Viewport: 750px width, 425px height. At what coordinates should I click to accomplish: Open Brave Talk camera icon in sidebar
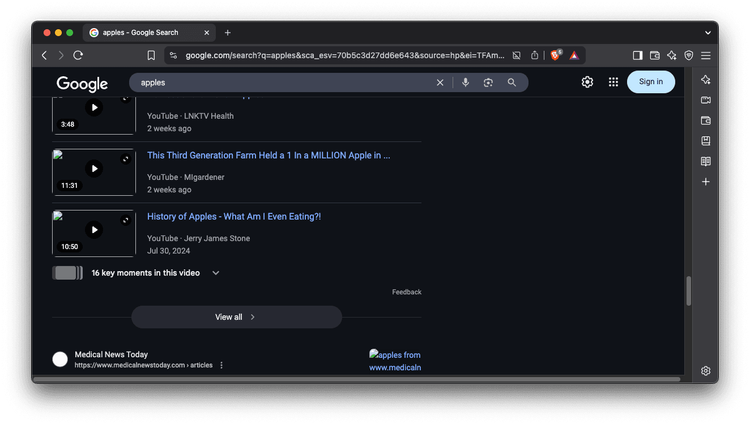coord(706,100)
